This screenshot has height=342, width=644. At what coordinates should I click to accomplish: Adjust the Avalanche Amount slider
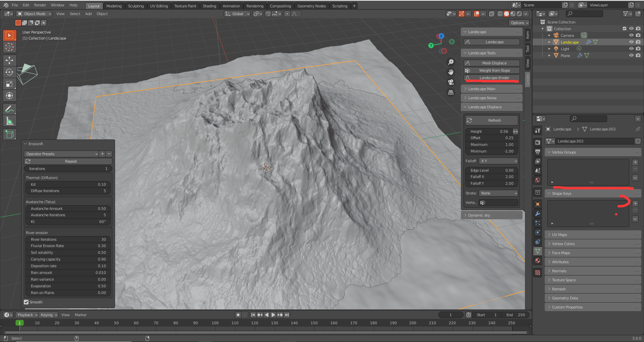tap(68, 209)
